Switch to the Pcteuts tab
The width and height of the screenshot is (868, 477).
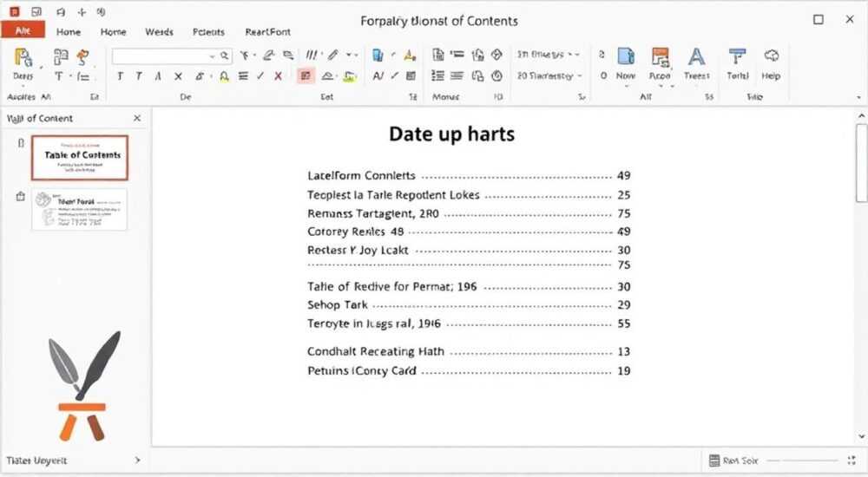point(208,32)
